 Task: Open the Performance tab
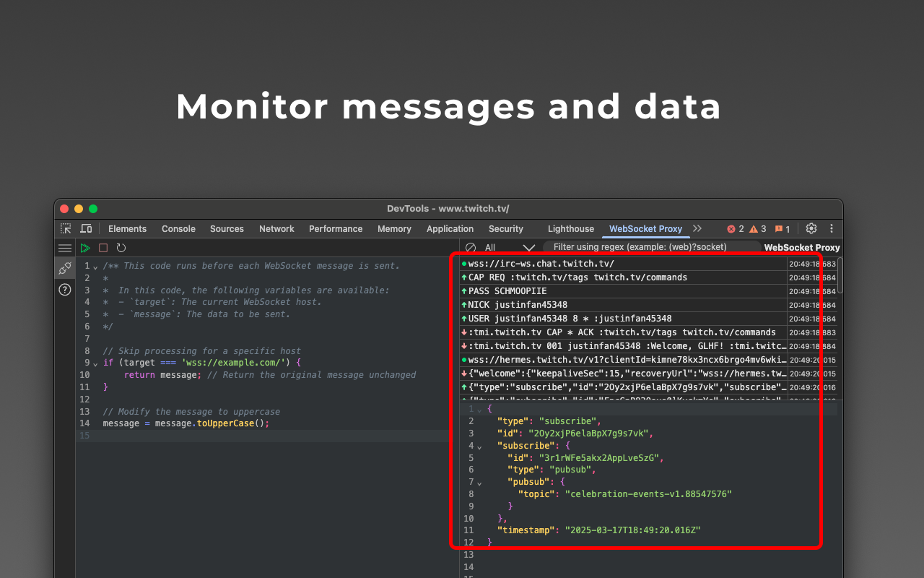[336, 229]
